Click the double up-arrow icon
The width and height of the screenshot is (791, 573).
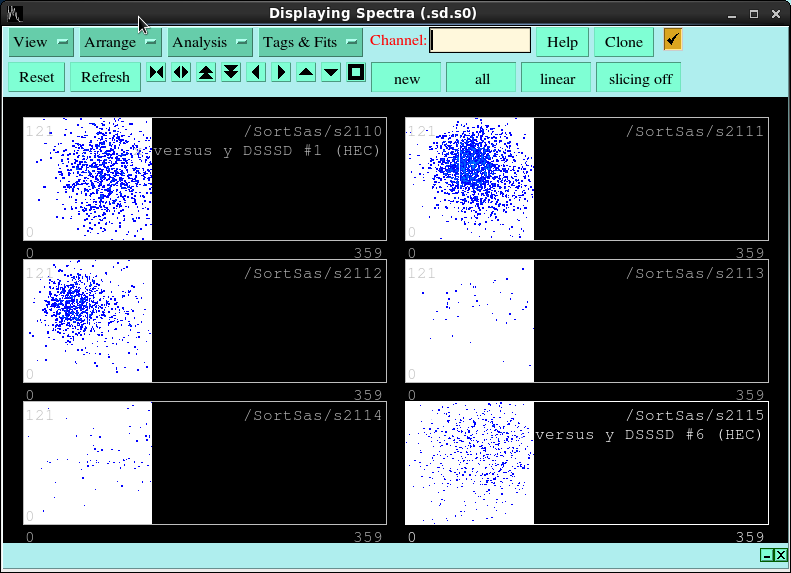click(x=206, y=73)
